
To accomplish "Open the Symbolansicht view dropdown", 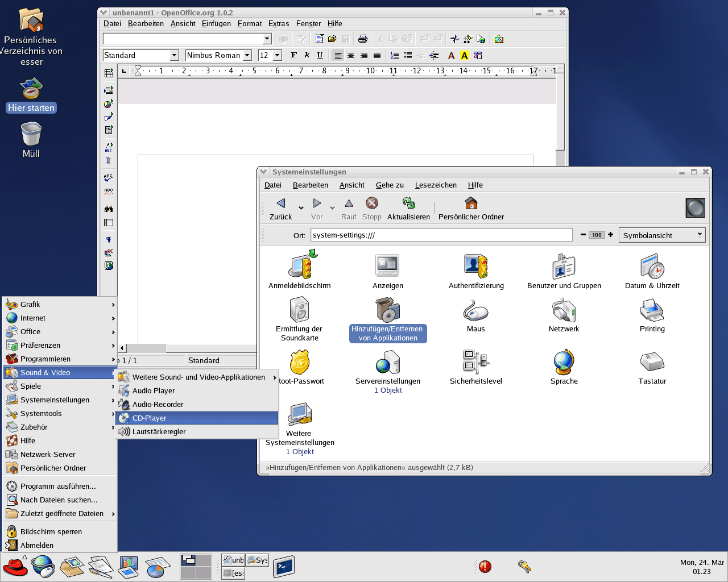I will pos(700,235).
